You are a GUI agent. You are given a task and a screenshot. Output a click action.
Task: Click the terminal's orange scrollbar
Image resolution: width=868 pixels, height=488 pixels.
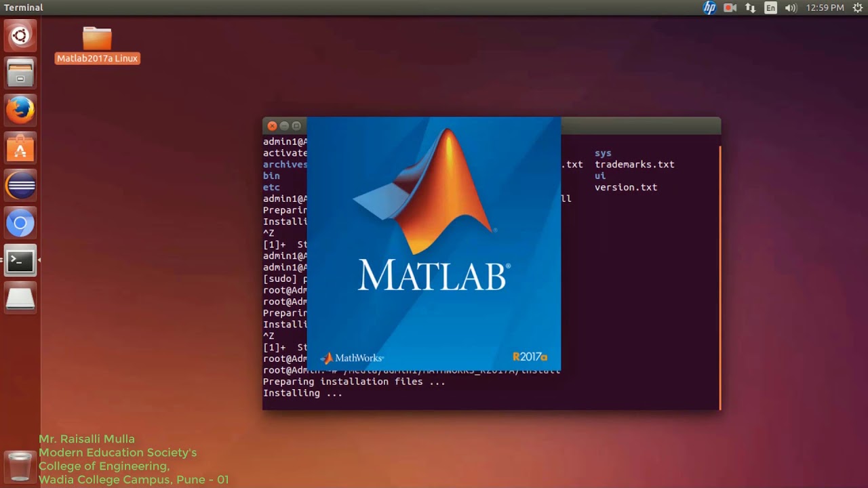coord(719,277)
